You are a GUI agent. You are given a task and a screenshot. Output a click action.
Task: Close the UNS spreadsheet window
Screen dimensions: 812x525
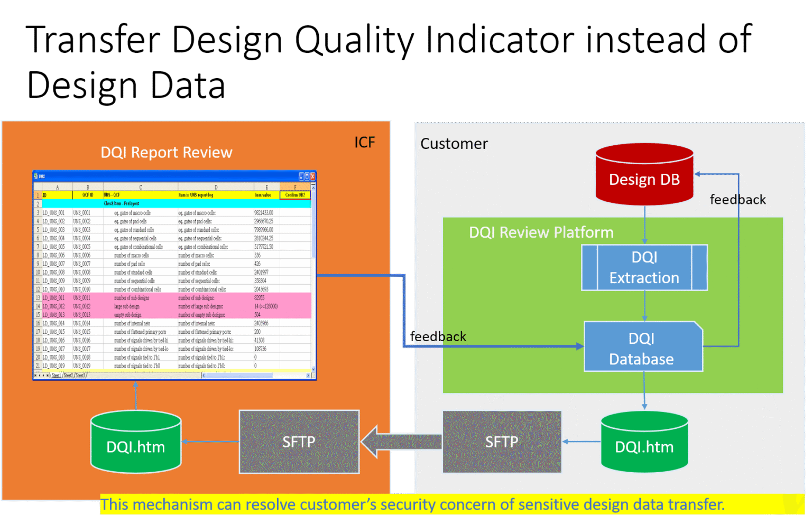pos(312,176)
